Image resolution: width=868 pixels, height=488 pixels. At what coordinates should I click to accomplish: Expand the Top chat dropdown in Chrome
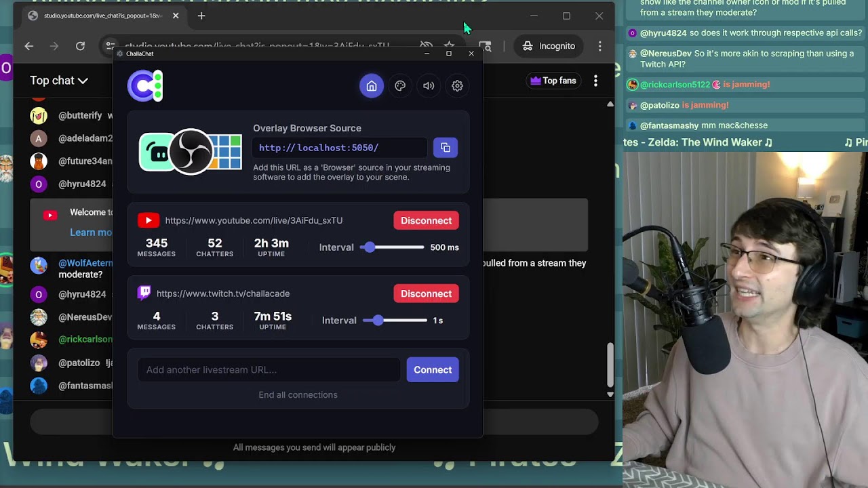59,81
